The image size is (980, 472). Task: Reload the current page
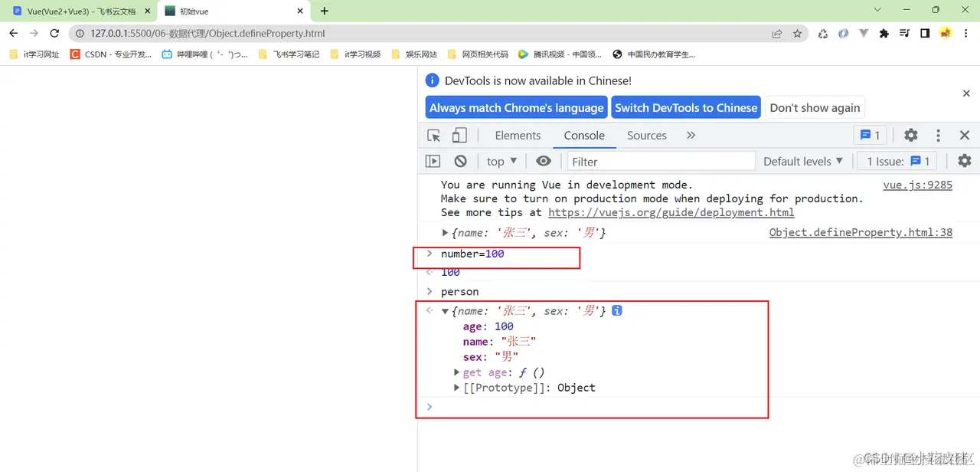[x=54, y=34]
